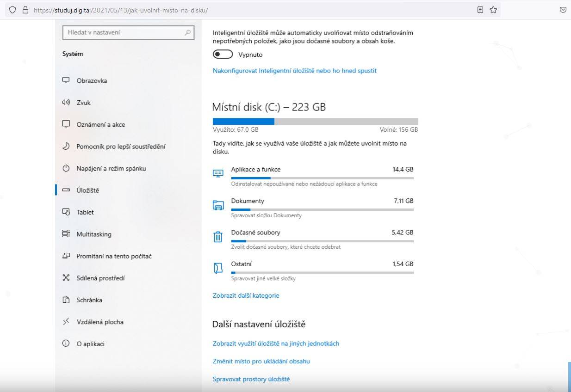Click Zobrazit další kategorie link
This screenshot has width=571, height=392.
[x=246, y=295]
